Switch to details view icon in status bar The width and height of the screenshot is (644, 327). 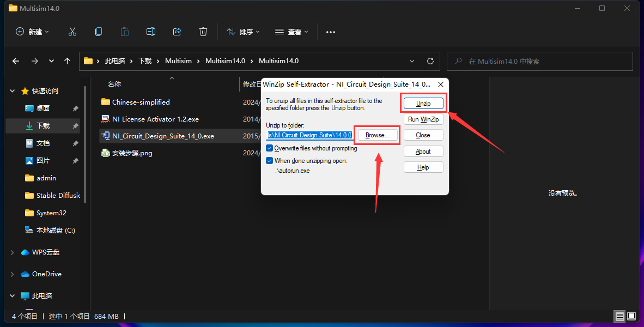pyautogui.click(x=620, y=316)
